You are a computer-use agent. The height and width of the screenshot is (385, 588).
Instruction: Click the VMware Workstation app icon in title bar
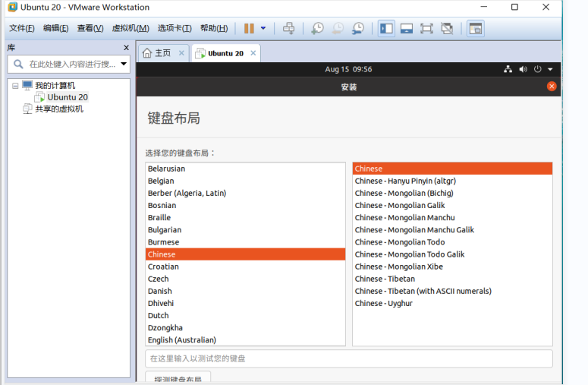pos(12,7)
